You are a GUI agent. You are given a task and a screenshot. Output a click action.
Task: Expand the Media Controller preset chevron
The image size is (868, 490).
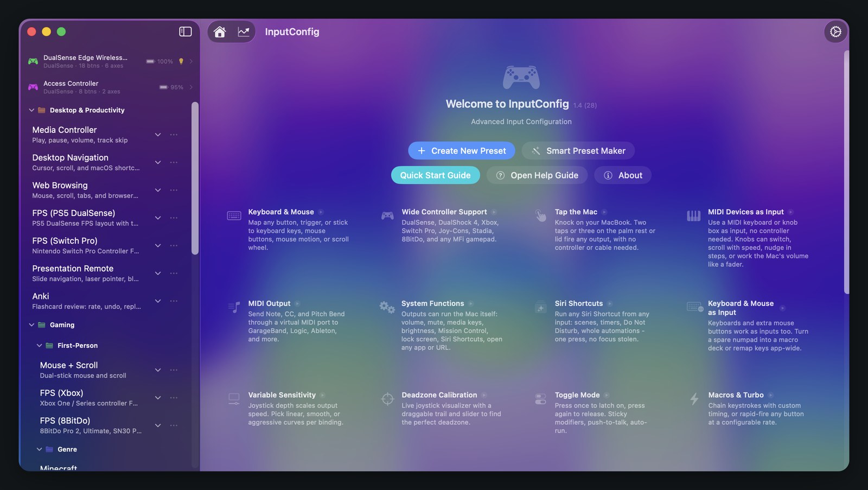[x=158, y=135]
